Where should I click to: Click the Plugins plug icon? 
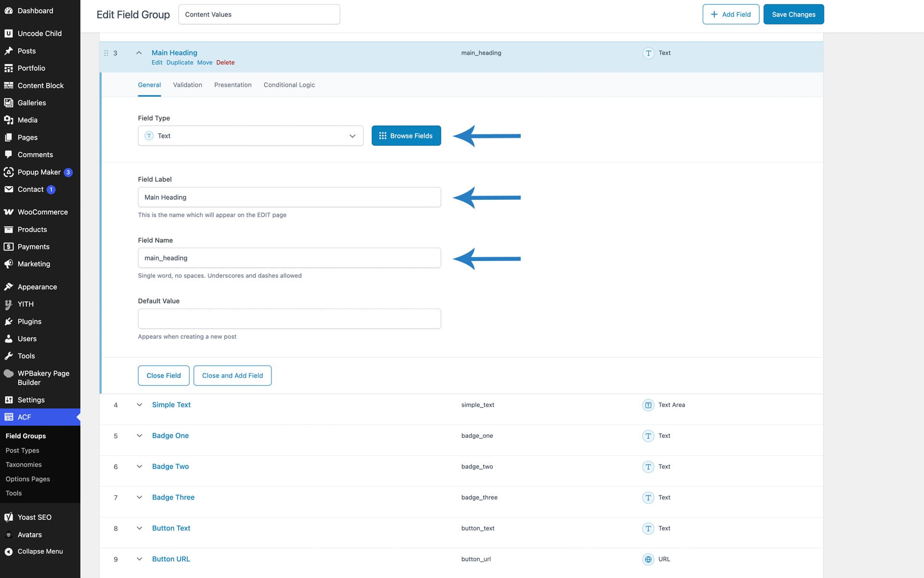pyautogui.click(x=9, y=321)
